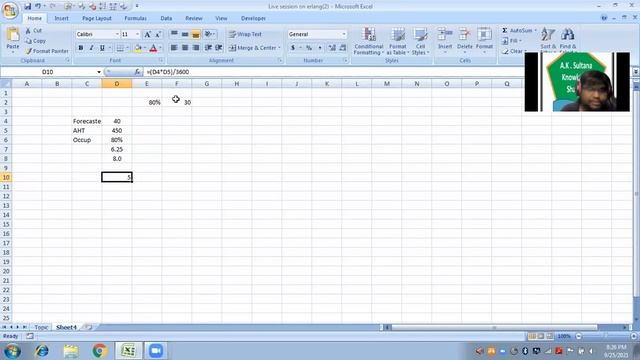Click the insert function fx button
This screenshot has width=640, height=360.
pyautogui.click(x=137, y=72)
